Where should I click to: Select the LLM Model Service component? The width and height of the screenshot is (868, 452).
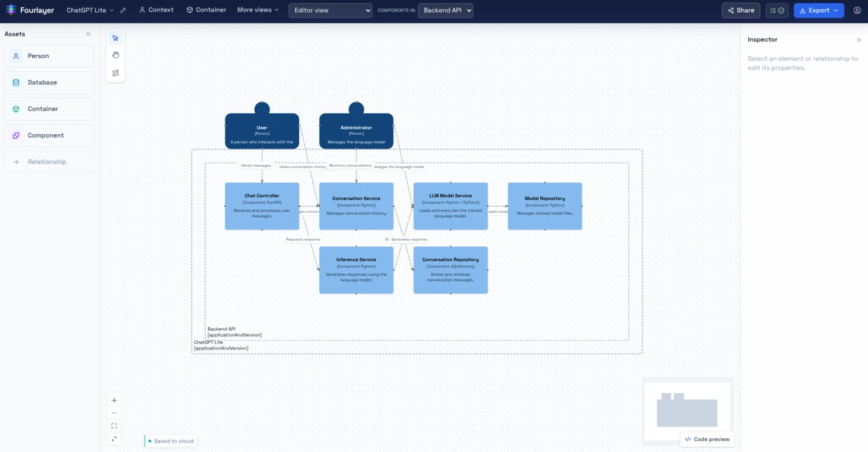[451, 206]
